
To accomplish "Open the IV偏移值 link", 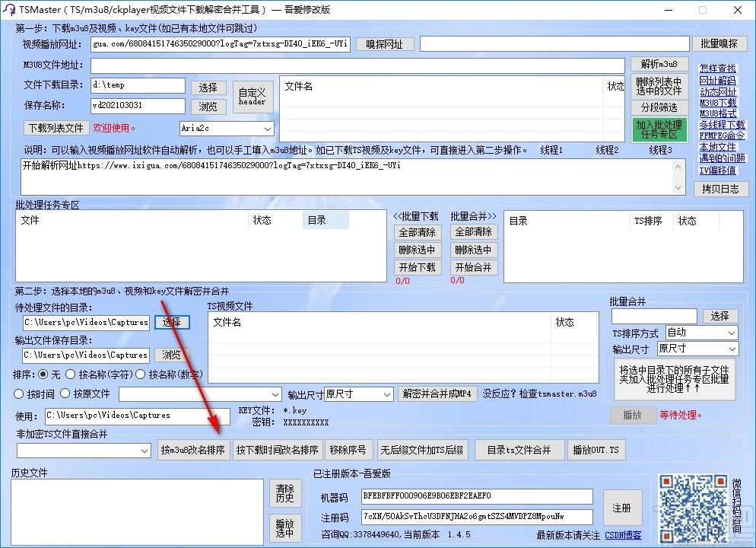I will coord(717,170).
